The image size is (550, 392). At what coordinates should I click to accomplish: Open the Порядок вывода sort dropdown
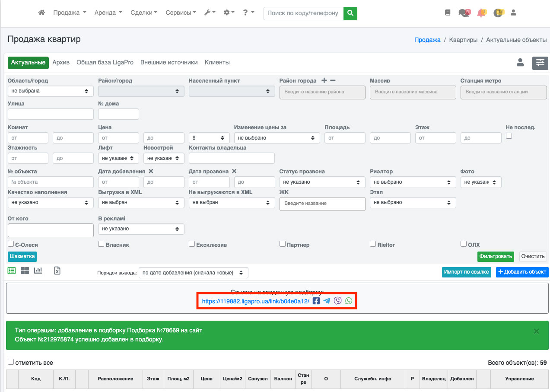(194, 273)
